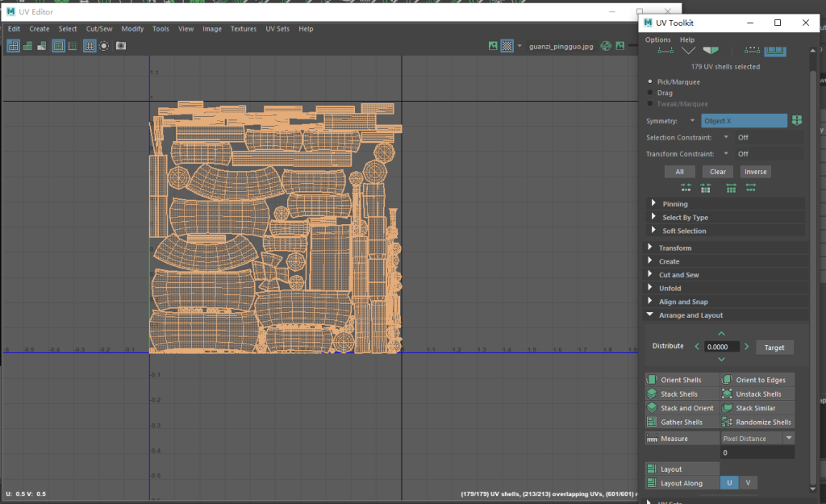Click the Orient Shells button
The width and height of the screenshot is (826, 504).
coord(682,380)
